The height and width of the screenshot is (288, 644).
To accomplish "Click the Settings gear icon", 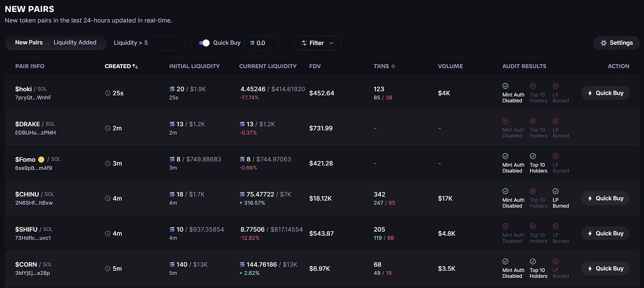I will coord(604,43).
